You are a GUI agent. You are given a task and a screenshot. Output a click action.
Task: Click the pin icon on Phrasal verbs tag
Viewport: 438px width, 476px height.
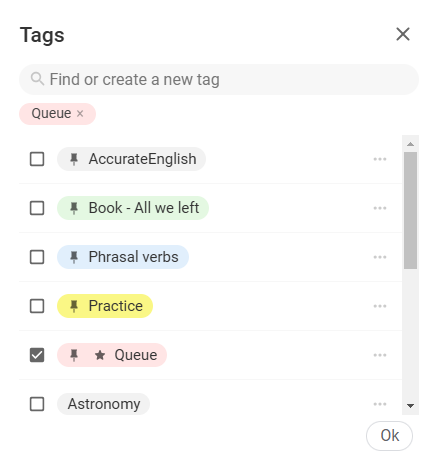point(74,257)
